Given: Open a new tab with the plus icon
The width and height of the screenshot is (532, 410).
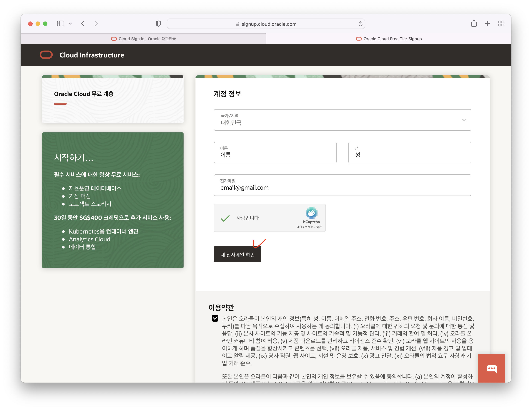Looking at the screenshot, I should tap(487, 24).
